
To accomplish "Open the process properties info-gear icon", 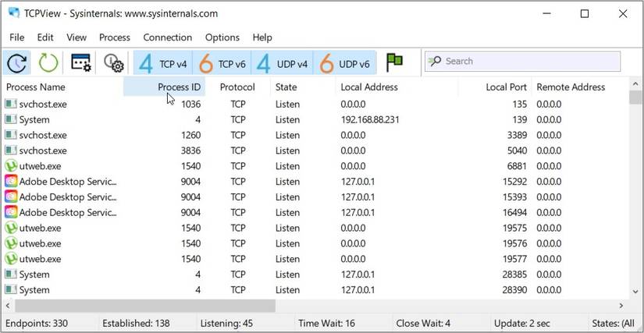I will click(x=113, y=63).
